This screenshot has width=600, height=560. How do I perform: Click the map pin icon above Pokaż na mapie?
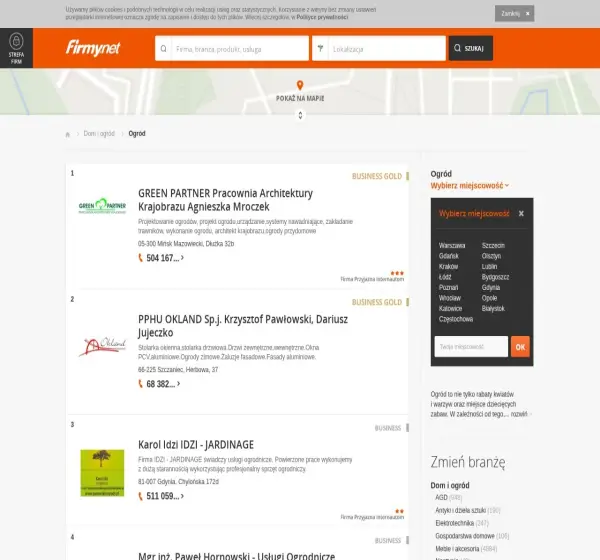300,85
